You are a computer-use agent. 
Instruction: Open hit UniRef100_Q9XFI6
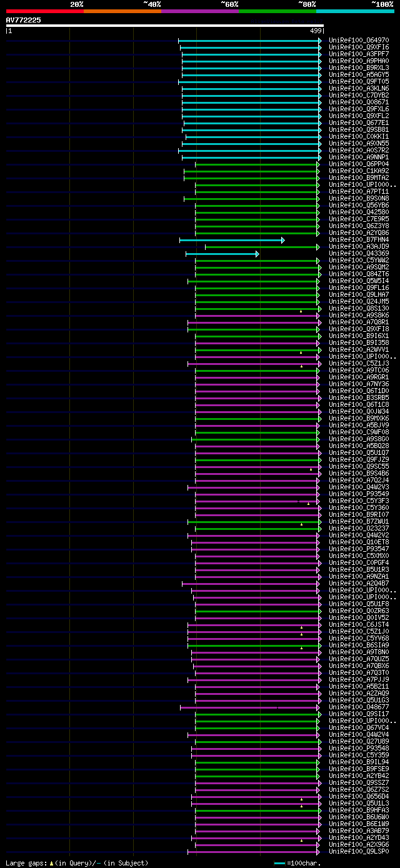point(359,47)
